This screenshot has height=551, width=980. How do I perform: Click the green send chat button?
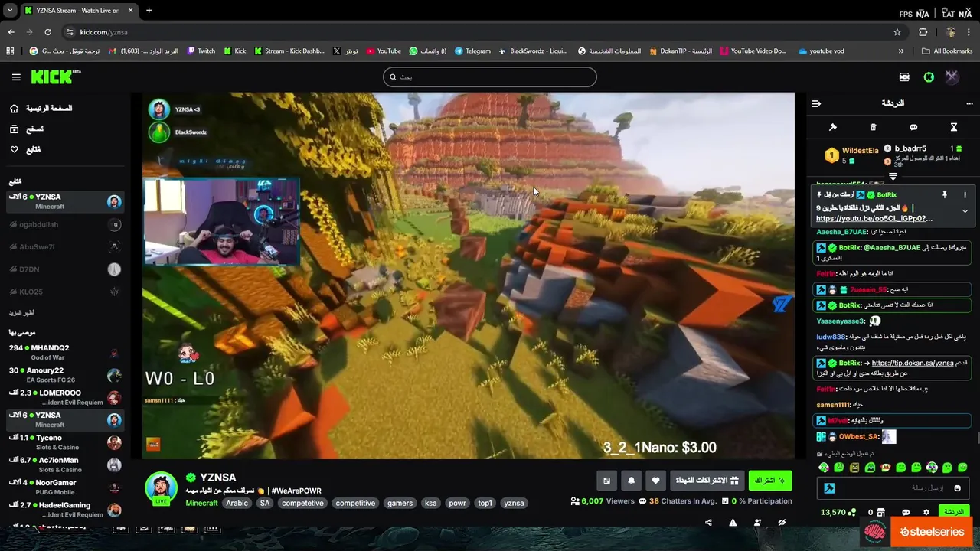tap(953, 512)
